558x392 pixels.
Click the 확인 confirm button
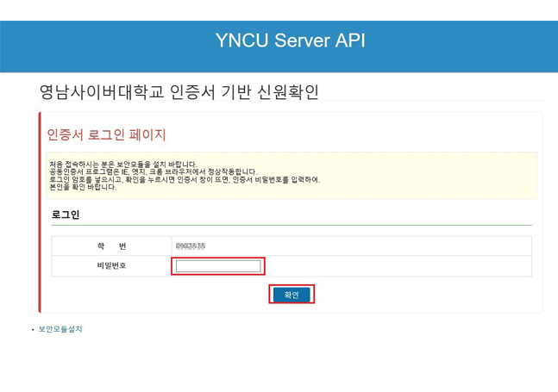(292, 295)
